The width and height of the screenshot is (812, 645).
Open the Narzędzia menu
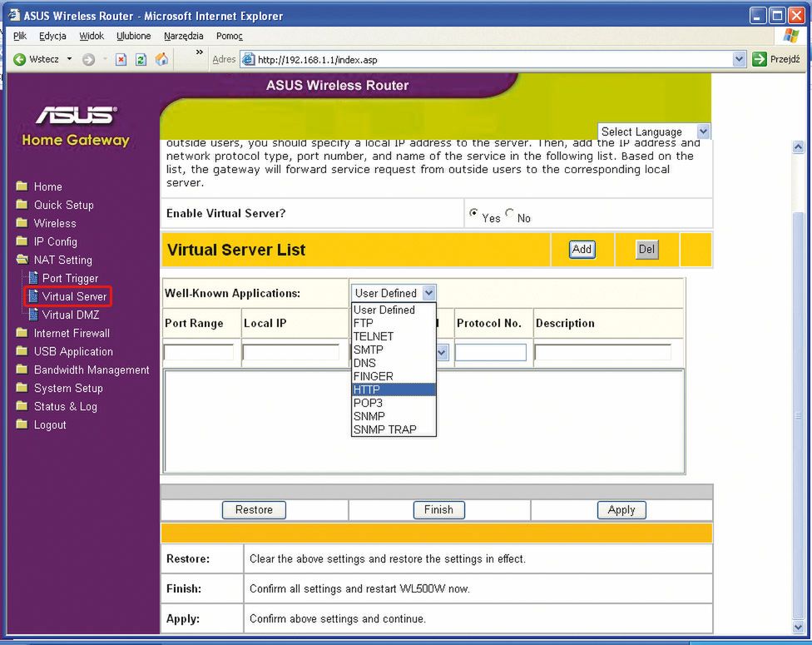pyautogui.click(x=183, y=36)
